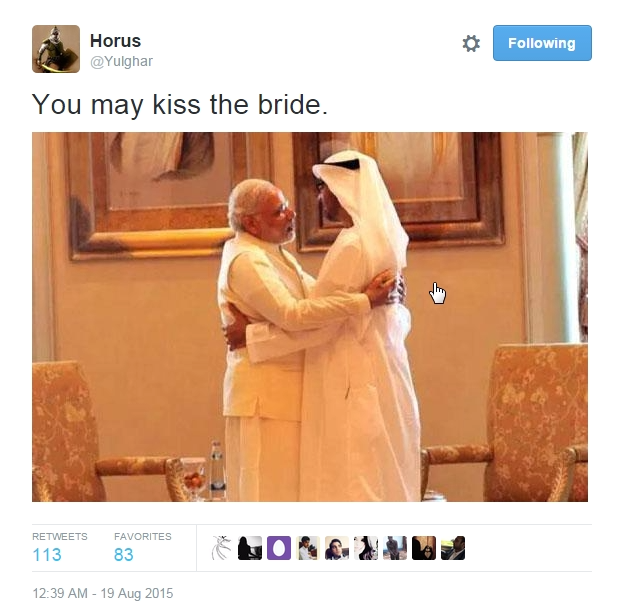The width and height of the screenshot is (627, 605).
Task: Open the last avatar, man in a car
Action: pyautogui.click(x=453, y=548)
